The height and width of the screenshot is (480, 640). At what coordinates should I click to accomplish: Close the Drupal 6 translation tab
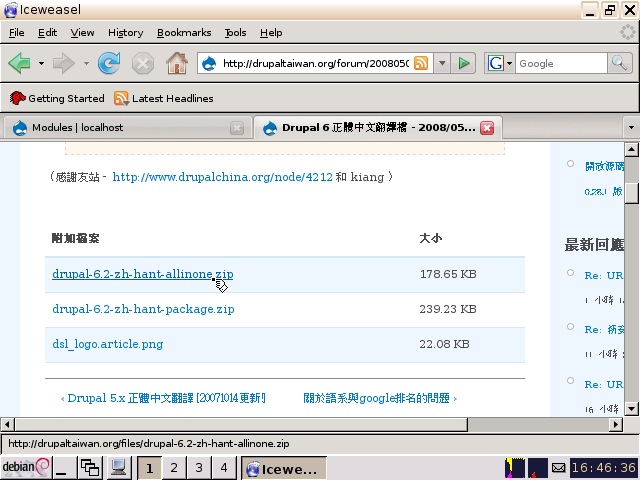[x=487, y=128]
